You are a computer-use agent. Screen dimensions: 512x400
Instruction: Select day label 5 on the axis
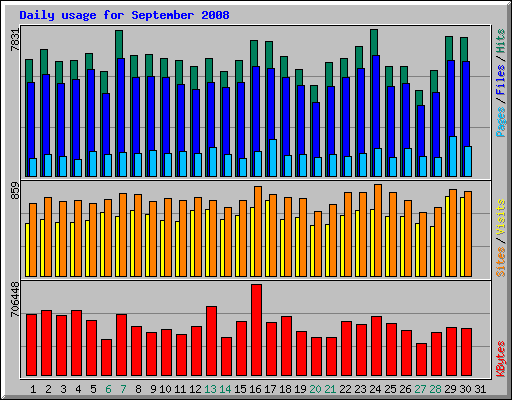pos(93,389)
